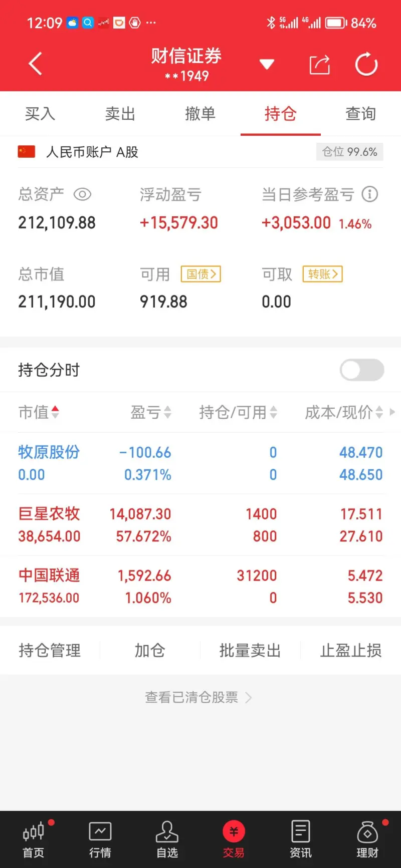Open the account switcher dropdown arrow
The image size is (401, 868).
[267, 64]
